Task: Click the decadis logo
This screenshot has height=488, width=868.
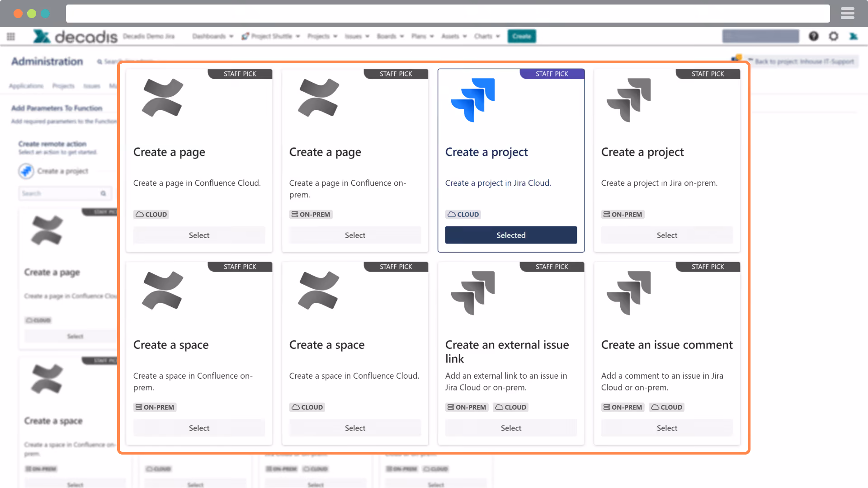Action: (x=75, y=37)
